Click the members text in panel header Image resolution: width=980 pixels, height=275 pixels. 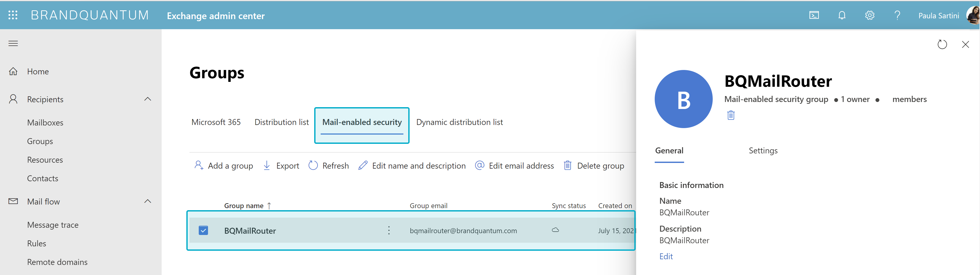(909, 99)
